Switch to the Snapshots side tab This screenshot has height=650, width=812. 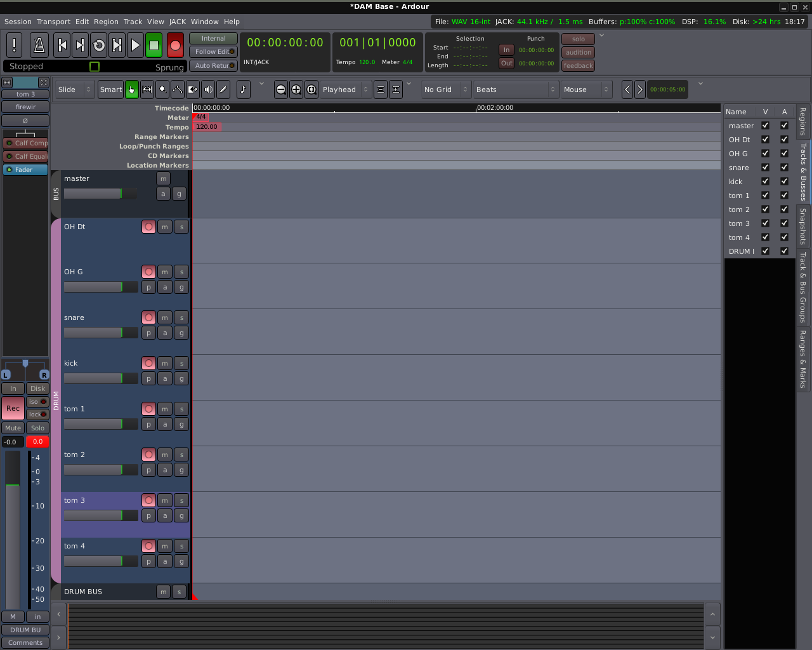coord(803,227)
